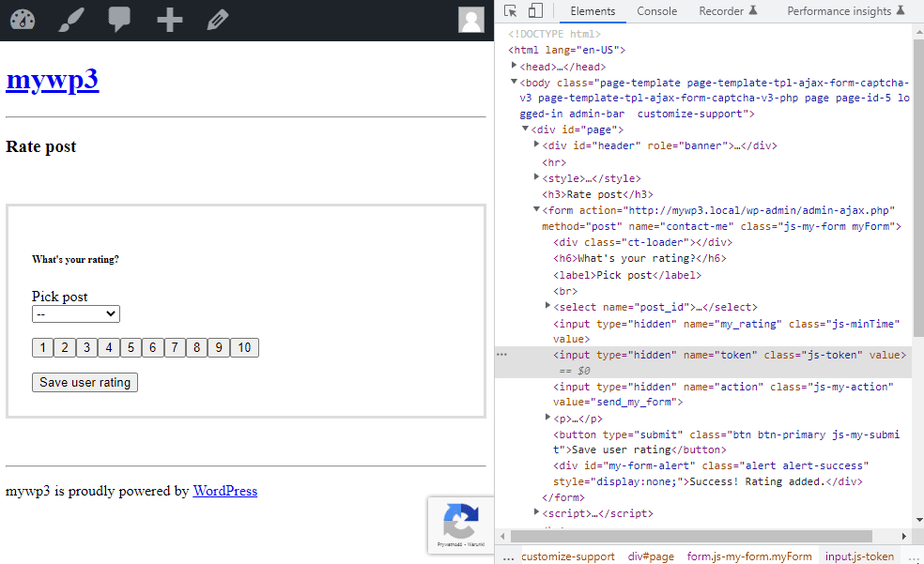
Task: Select the h3 Rate post element row
Action: 597,194
